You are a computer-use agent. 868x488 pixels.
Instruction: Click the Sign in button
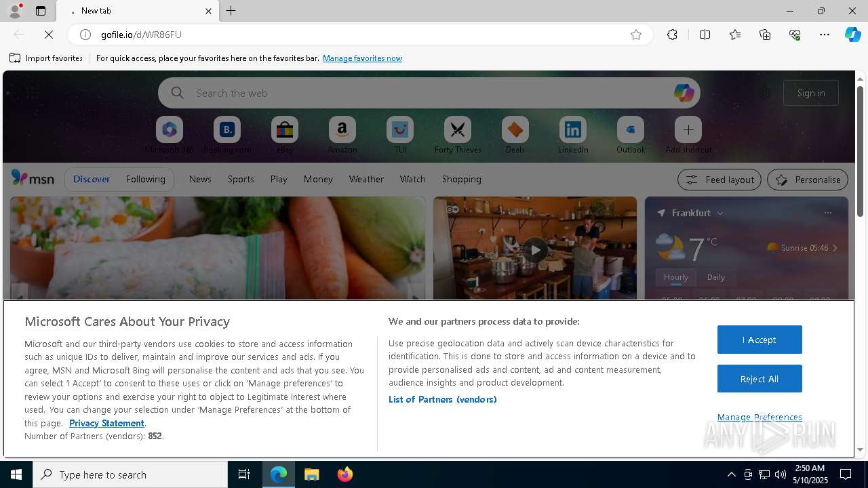[x=811, y=93]
